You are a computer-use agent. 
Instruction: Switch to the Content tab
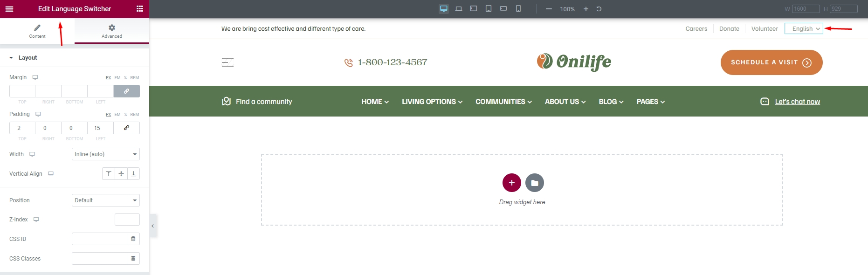point(37,31)
